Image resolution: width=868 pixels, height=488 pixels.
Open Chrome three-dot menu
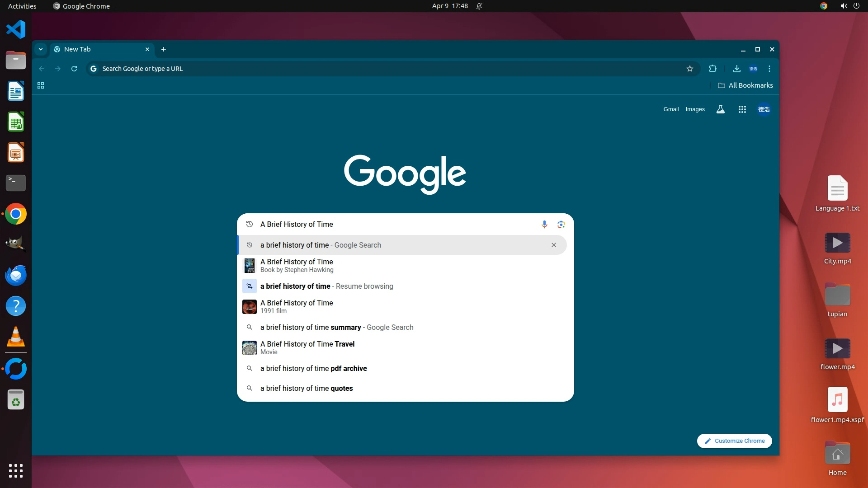[769, 69]
